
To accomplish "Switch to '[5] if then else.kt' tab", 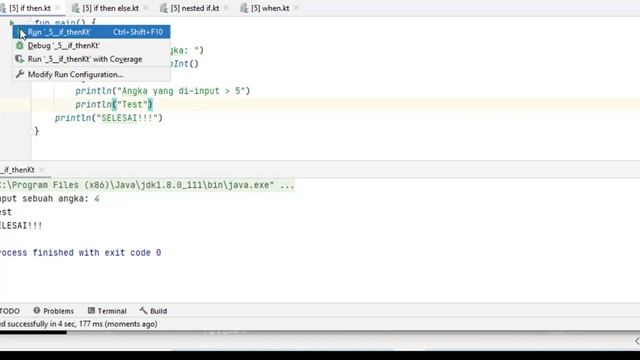I will pos(110,8).
